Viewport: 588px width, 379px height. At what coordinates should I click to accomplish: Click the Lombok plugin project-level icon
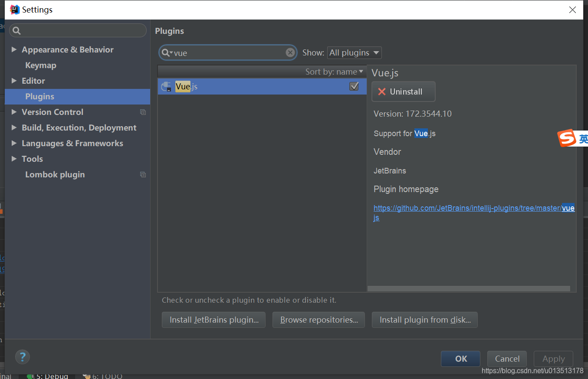(x=143, y=174)
